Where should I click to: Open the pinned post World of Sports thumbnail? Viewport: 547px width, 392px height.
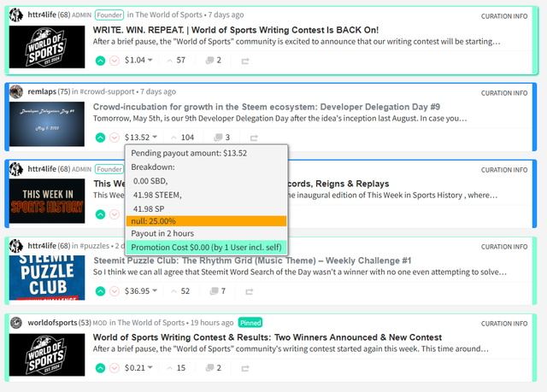pyautogui.click(x=47, y=354)
